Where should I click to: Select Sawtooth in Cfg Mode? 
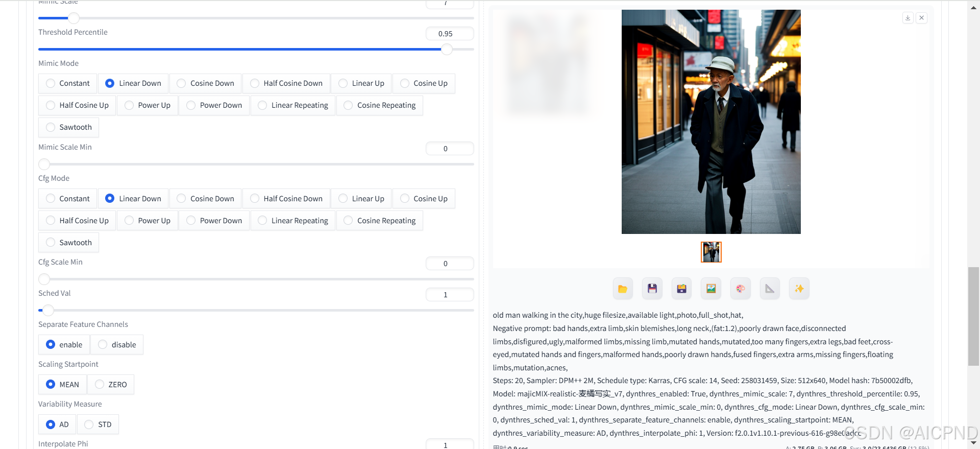69,243
